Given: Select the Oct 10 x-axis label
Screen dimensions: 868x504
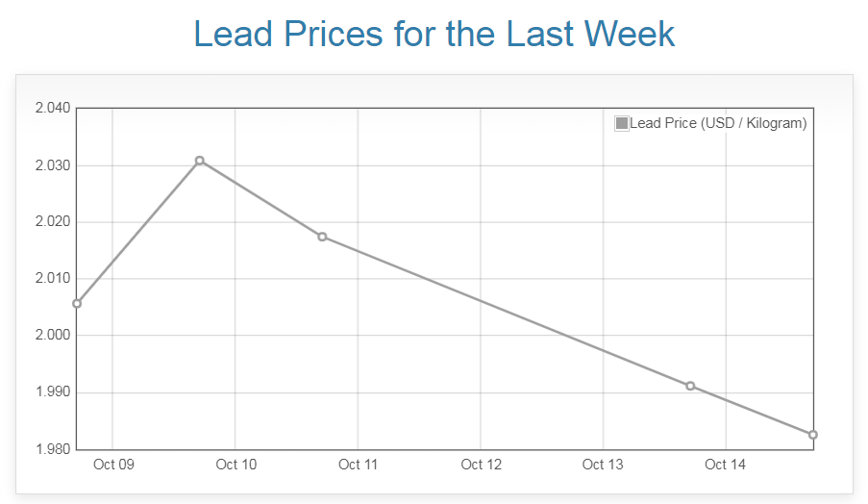Looking at the screenshot, I should 236,466.
